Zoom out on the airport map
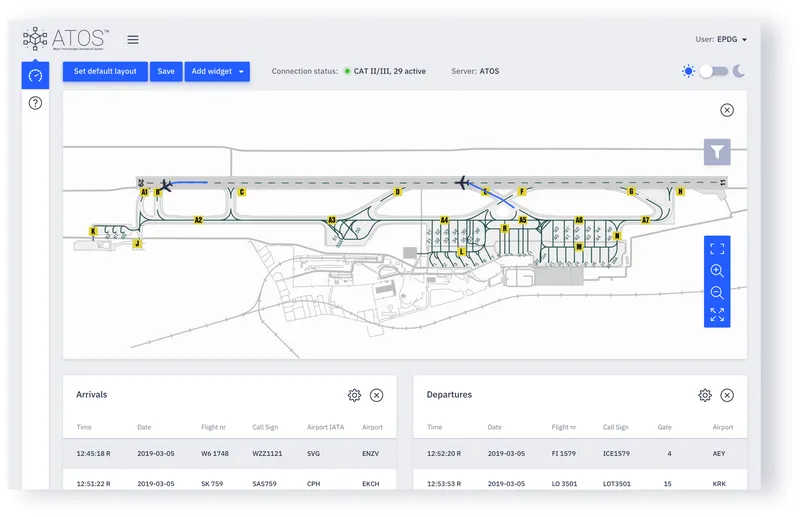Viewport: 800px width, 517px height. pyautogui.click(x=717, y=292)
